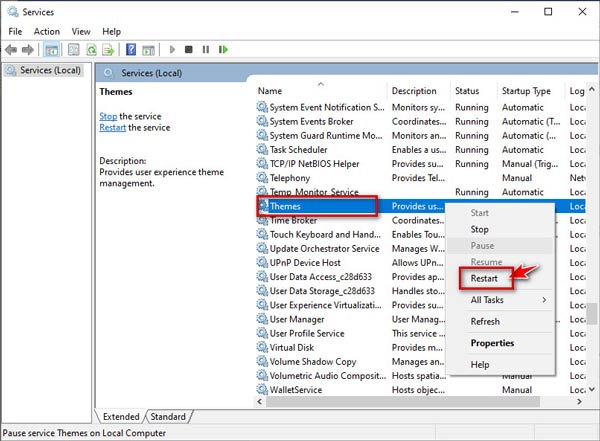This screenshot has width=600, height=441.
Task: Sort by Startup Type column header
Action: click(x=526, y=91)
